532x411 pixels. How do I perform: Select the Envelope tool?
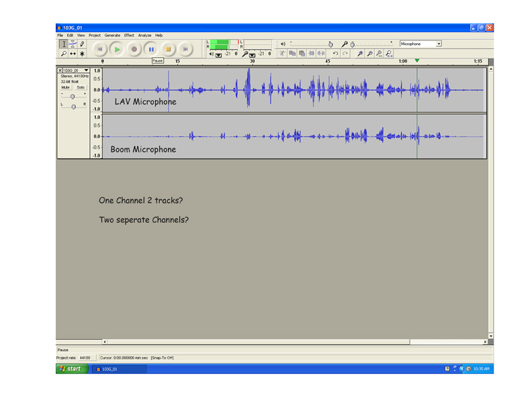73,44
